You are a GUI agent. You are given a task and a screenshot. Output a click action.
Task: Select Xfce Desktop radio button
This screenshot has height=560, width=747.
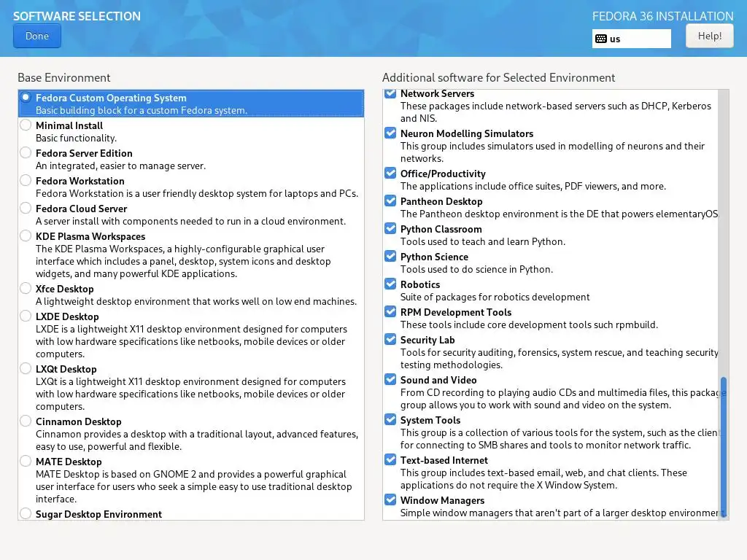[26, 288]
